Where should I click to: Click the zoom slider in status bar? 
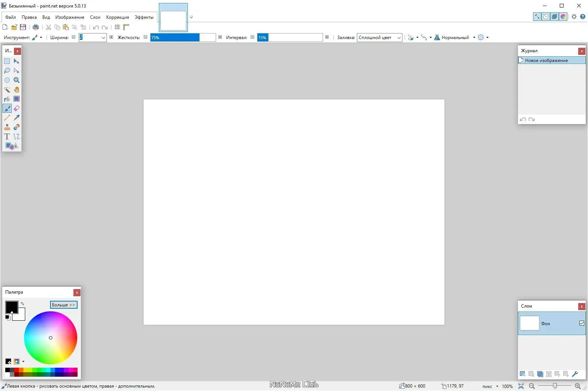(x=555, y=386)
